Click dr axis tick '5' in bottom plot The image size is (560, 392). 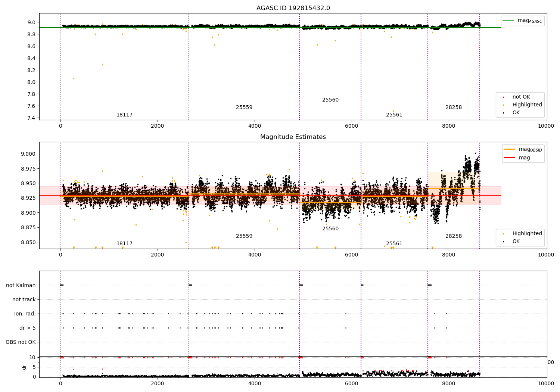coord(34,367)
